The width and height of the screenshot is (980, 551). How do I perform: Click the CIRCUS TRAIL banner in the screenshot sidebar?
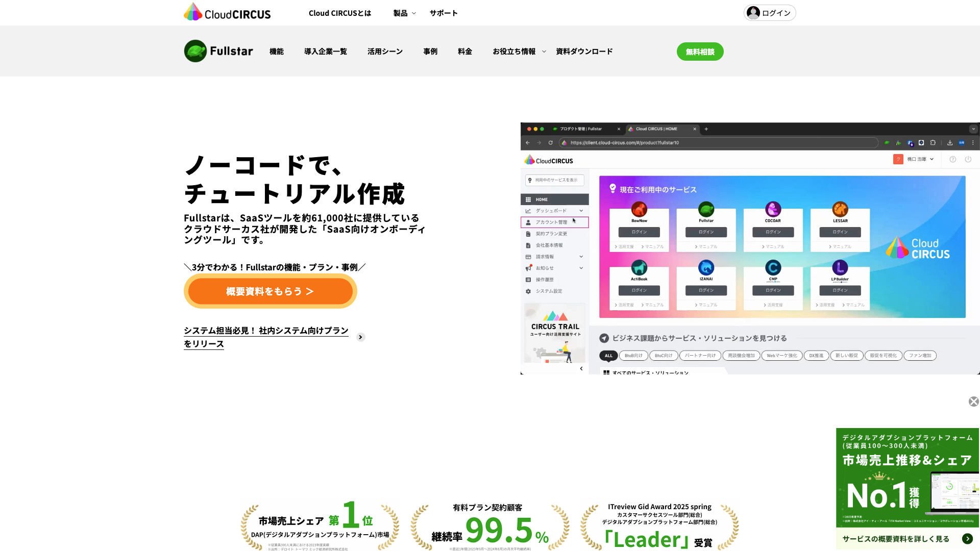coord(555,333)
